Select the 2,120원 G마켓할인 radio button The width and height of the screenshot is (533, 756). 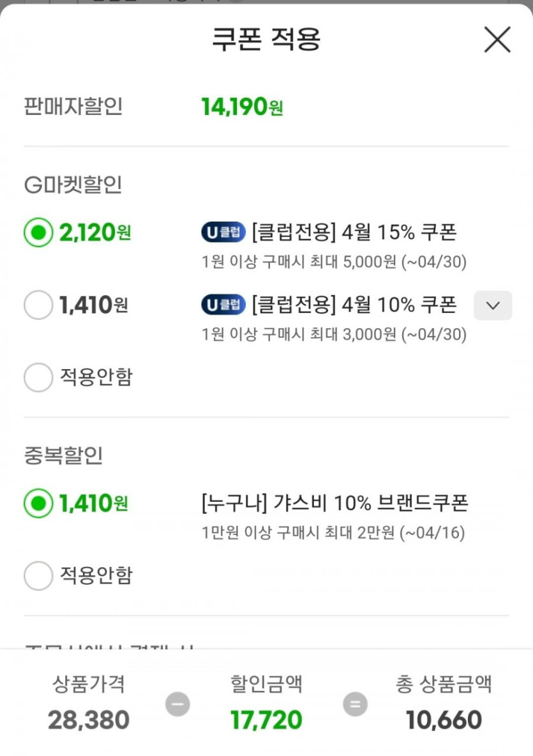coord(38,233)
